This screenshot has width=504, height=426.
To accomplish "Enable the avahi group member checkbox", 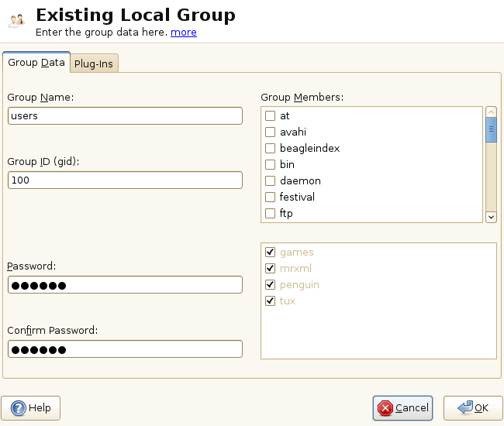I will click(271, 132).
